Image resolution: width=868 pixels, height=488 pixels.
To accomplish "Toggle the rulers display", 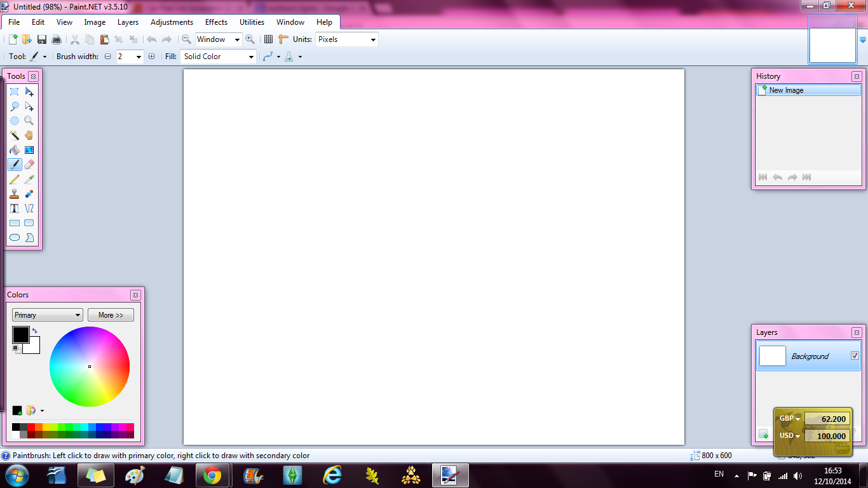I will tap(283, 39).
